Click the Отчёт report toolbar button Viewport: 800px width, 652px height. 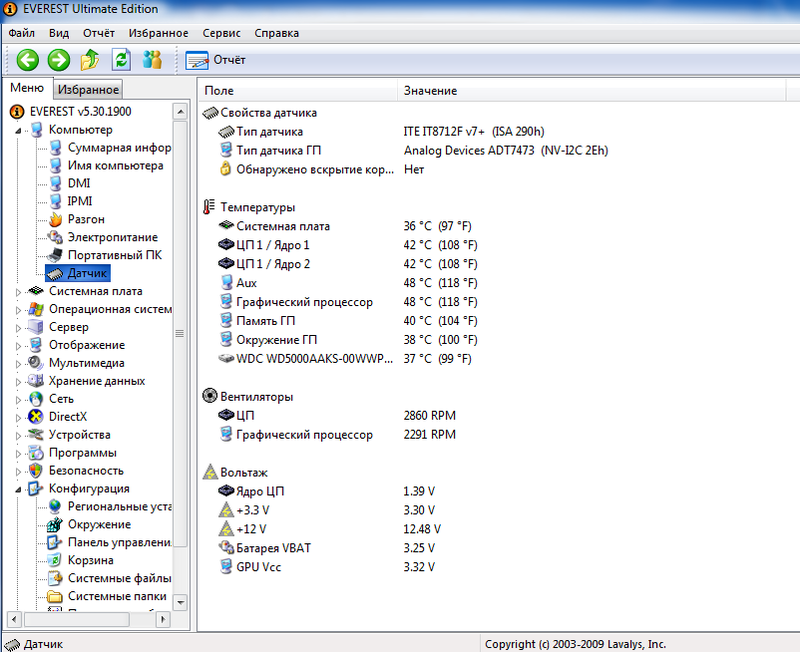(215, 60)
